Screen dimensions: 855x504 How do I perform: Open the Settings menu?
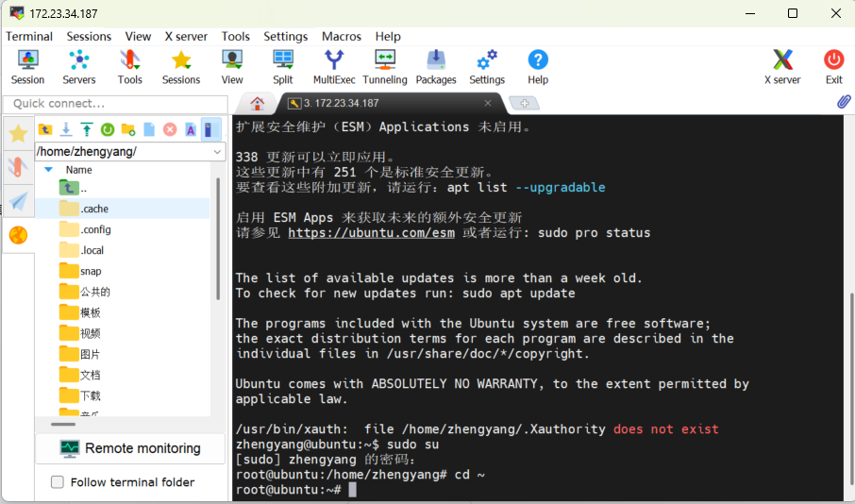pyautogui.click(x=286, y=37)
